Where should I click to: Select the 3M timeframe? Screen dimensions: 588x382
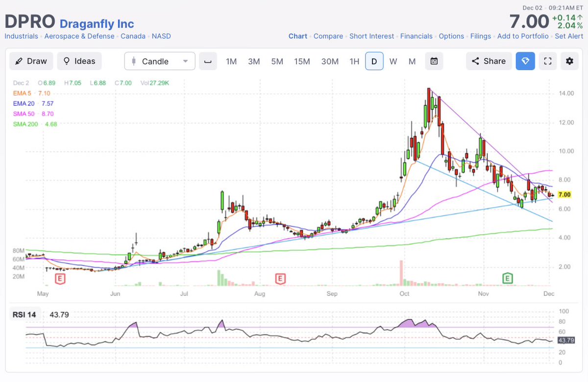point(254,61)
